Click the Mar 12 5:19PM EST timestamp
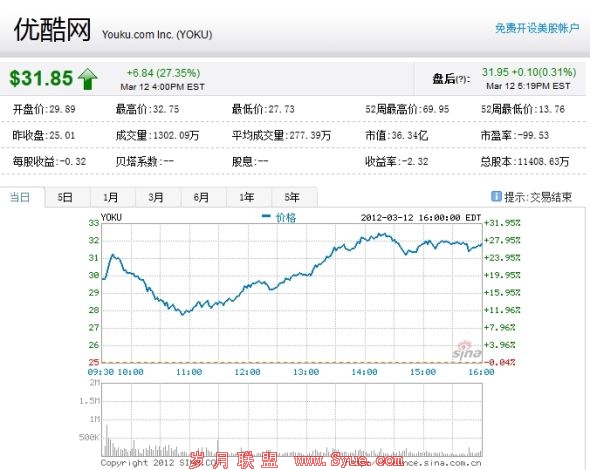This screenshot has height=470, width=590. (x=528, y=86)
